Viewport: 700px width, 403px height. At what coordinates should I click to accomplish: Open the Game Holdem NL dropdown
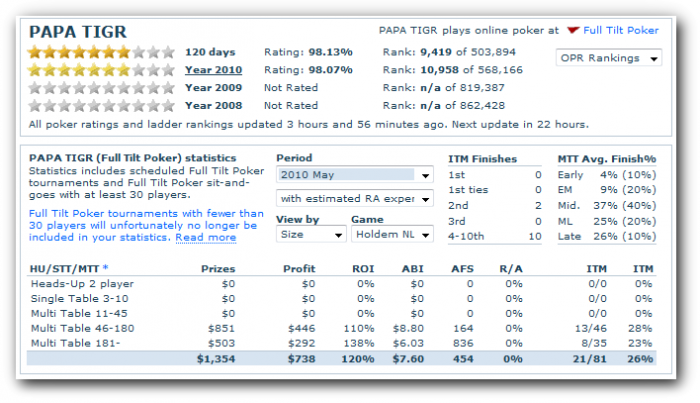click(x=392, y=234)
